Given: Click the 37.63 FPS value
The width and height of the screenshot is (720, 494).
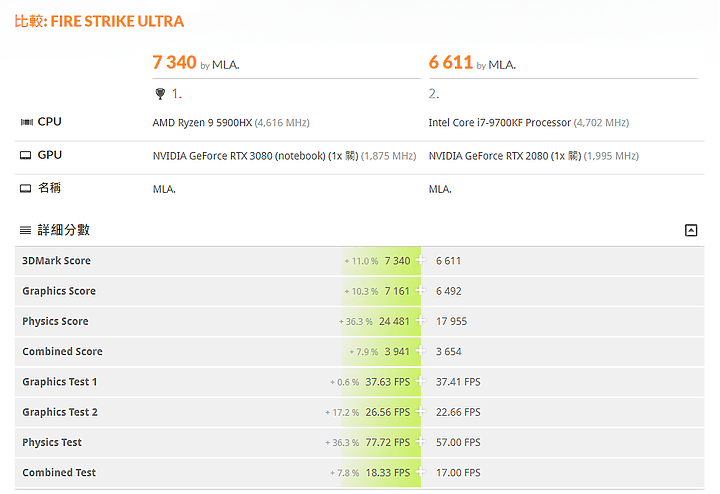Looking at the screenshot, I should 388,382.
